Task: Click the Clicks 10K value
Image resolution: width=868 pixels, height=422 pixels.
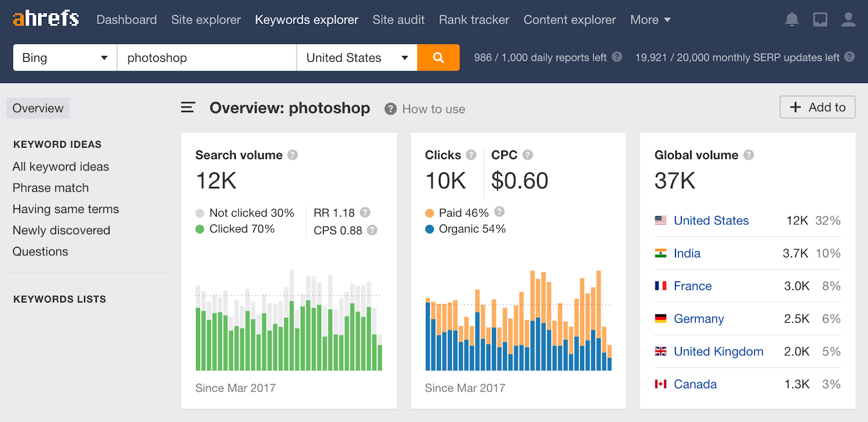Action: pyautogui.click(x=445, y=180)
